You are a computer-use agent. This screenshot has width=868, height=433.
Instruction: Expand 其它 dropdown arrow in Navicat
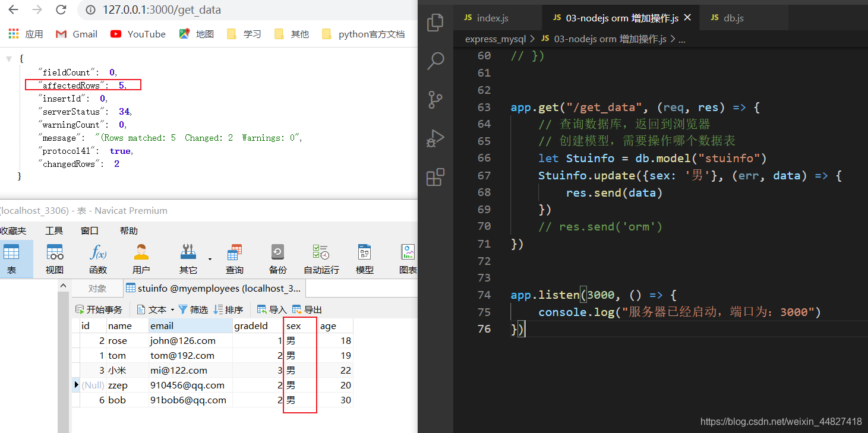coord(210,259)
